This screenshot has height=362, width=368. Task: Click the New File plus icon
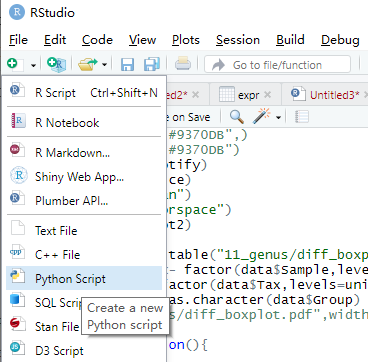(x=15, y=63)
